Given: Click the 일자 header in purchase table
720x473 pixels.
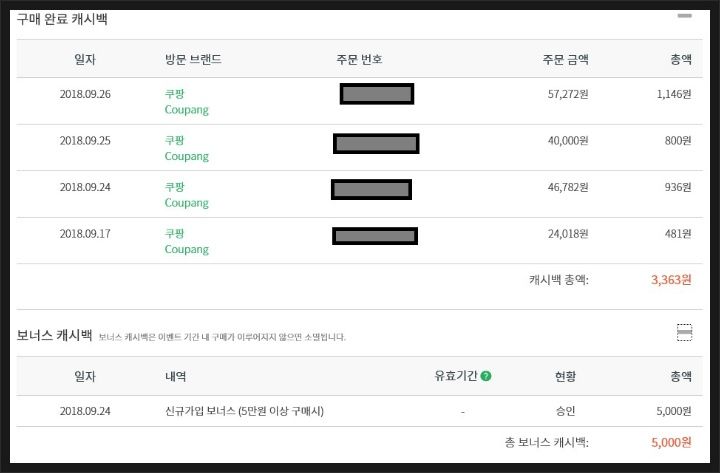Looking at the screenshot, I should [x=85, y=59].
